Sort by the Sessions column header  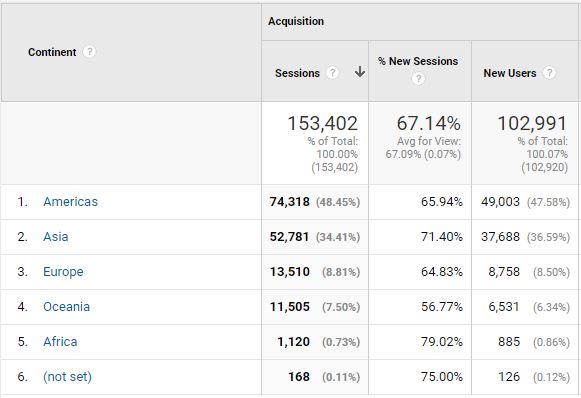297,73
